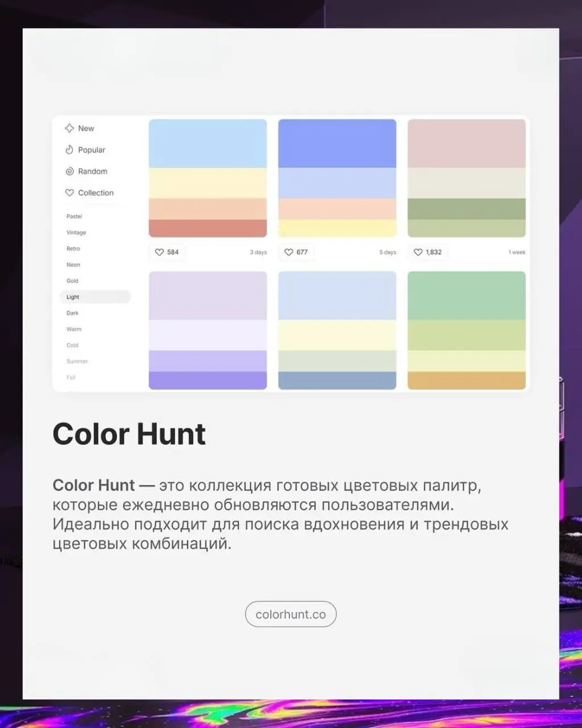This screenshot has width=582, height=728.
Task: Pick salmon red swatch in 584-likes palette
Action: click(x=208, y=229)
